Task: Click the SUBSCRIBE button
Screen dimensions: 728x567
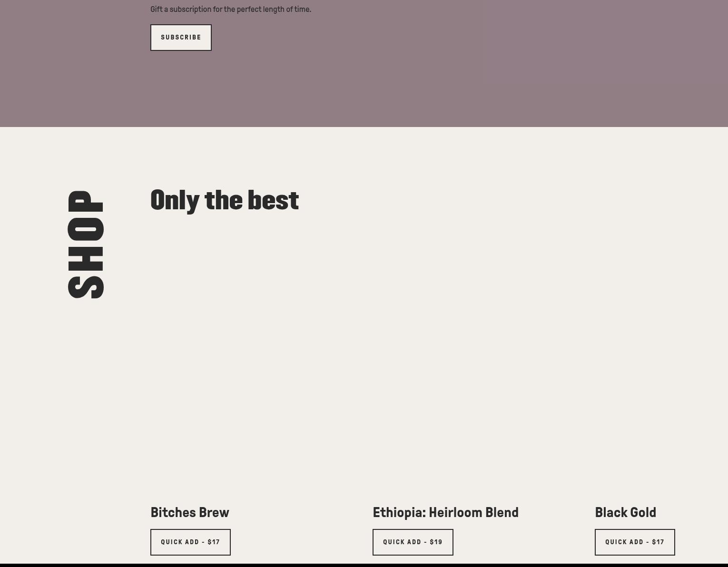Action: 181,38
